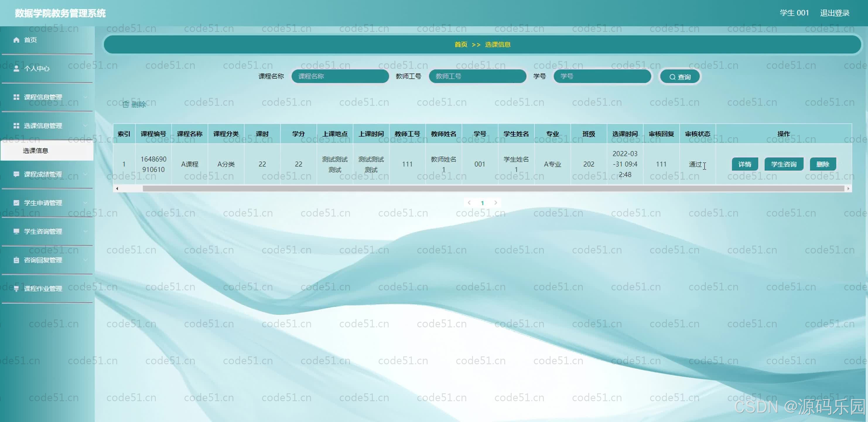Click the trash icon next to 删除
The height and width of the screenshot is (422, 868).
pyautogui.click(x=126, y=104)
